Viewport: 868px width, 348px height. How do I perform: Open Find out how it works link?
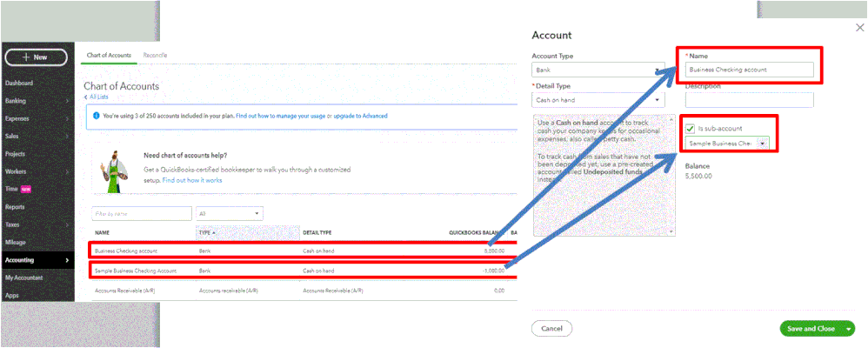click(x=192, y=181)
